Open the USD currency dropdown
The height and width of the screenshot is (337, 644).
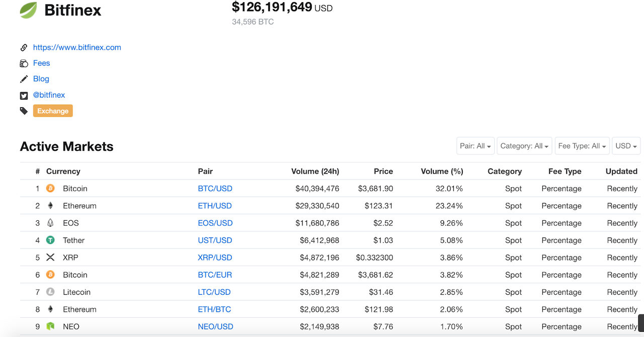[626, 146]
